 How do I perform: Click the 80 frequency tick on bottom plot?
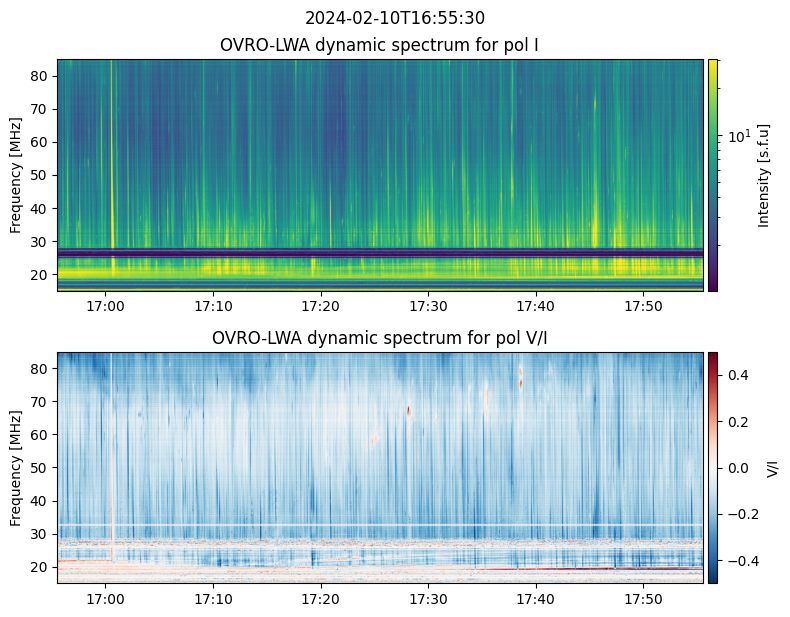tap(41, 369)
